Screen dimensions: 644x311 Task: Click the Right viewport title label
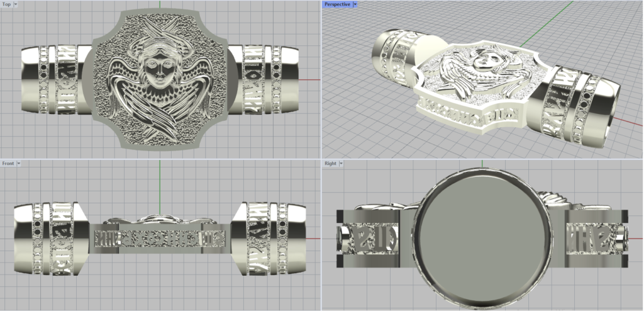330,163
